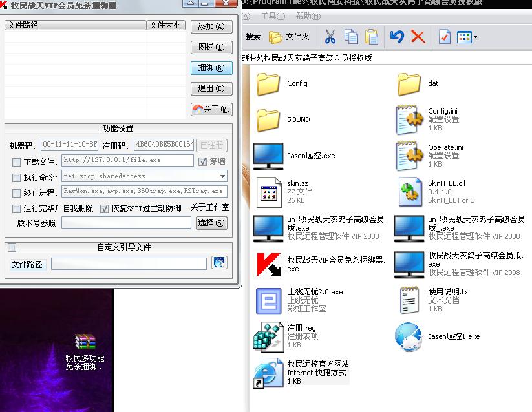Expand the 执行命令 net stop dropdown arrow

[222, 176]
